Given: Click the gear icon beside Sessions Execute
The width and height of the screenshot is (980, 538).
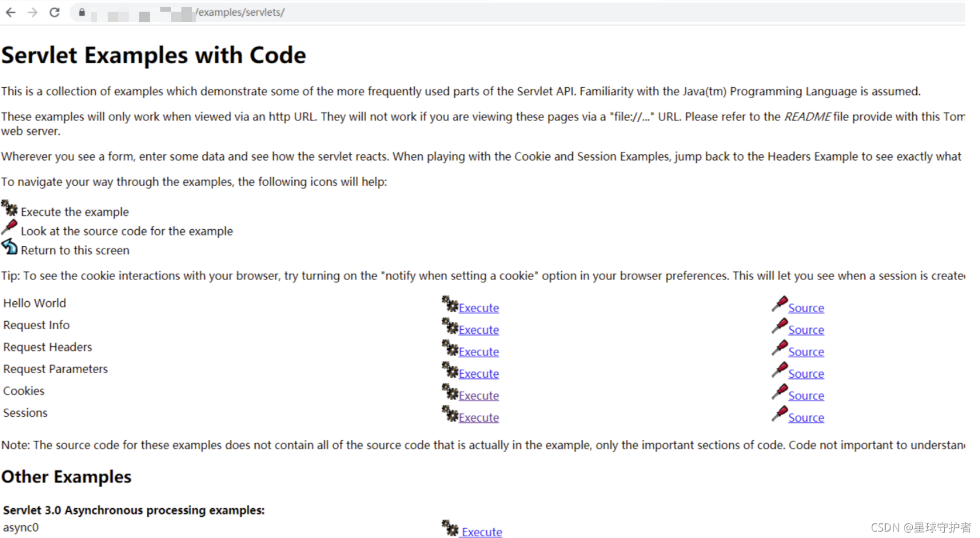Looking at the screenshot, I should click(x=450, y=413).
